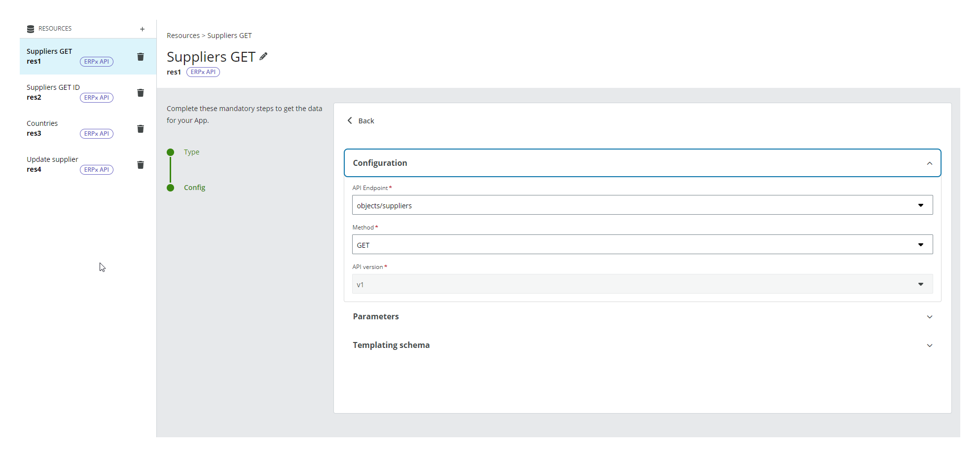This screenshot has width=980, height=457.
Task: Delete the Update supplier resource
Action: (141, 165)
